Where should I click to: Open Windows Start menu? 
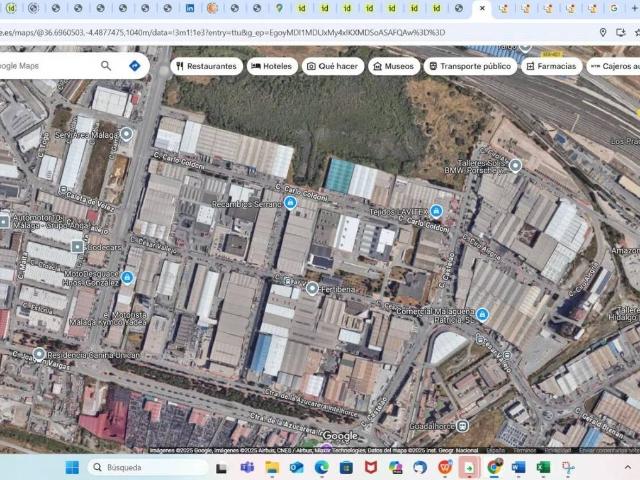point(72,467)
